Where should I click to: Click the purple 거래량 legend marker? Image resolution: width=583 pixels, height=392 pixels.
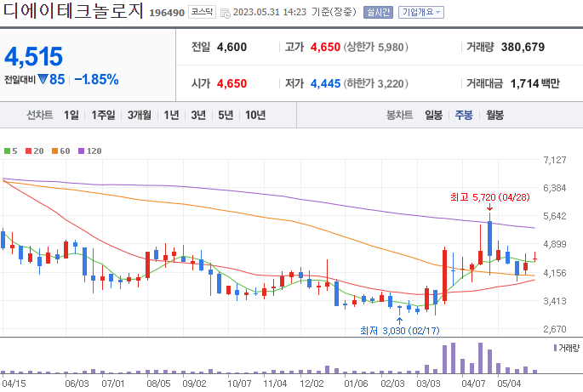pos(555,348)
